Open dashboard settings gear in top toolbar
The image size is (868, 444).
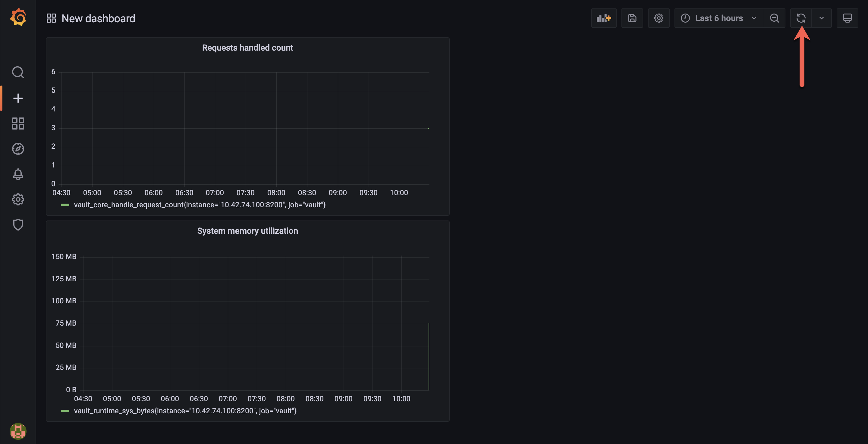point(659,18)
